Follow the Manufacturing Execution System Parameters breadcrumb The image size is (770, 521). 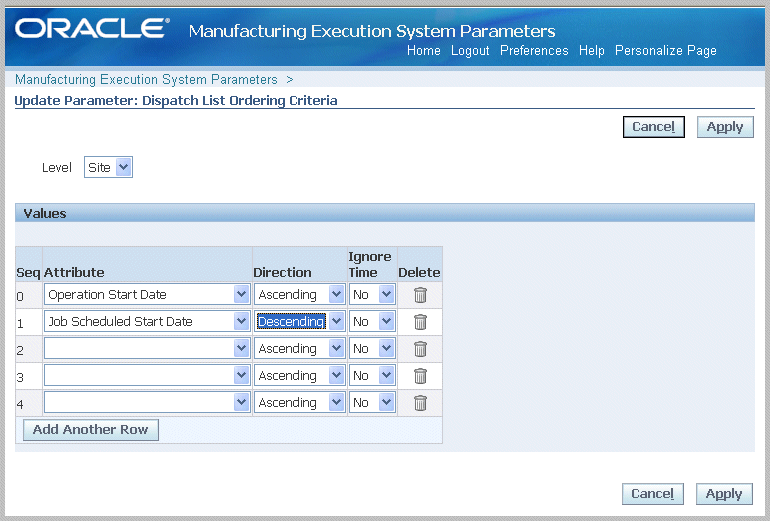pyautogui.click(x=146, y=80)
